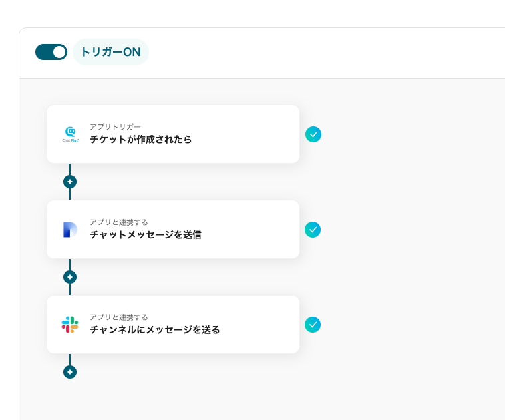Click アプリと連携する label above チャットメッセージを送信
This screenshot has width=505, height=420.
(119, 222)
